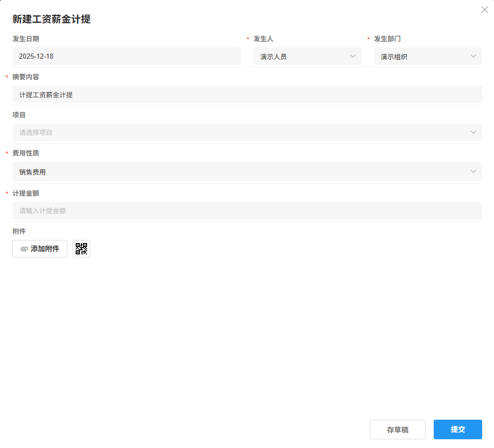
Task: Click the 发生日期 date field
Action: [127, 56]
